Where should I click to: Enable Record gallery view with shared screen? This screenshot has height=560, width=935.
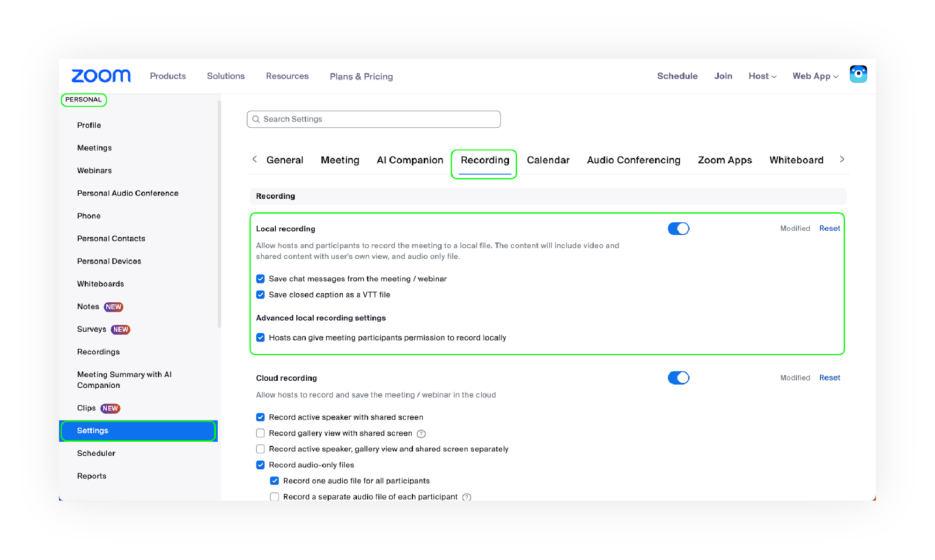point(260,433)
